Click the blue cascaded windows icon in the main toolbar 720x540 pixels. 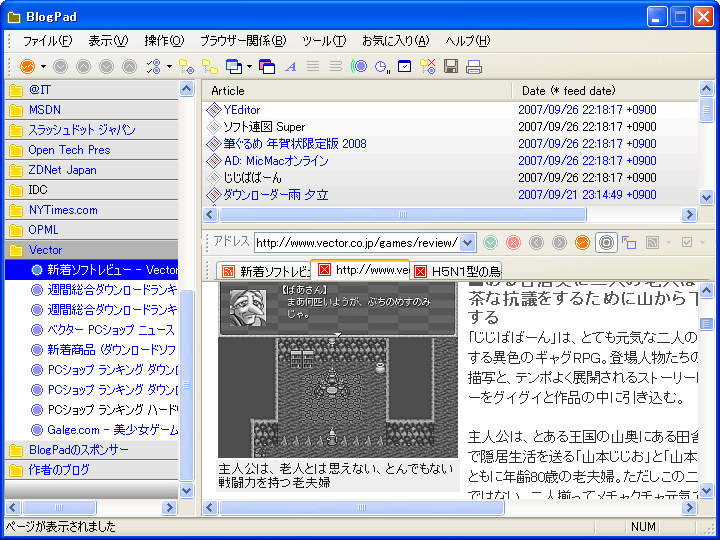point(234,67)
